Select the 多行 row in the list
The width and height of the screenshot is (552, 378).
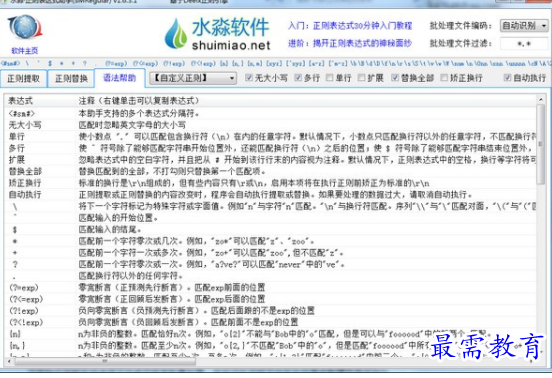pos(270,148)
